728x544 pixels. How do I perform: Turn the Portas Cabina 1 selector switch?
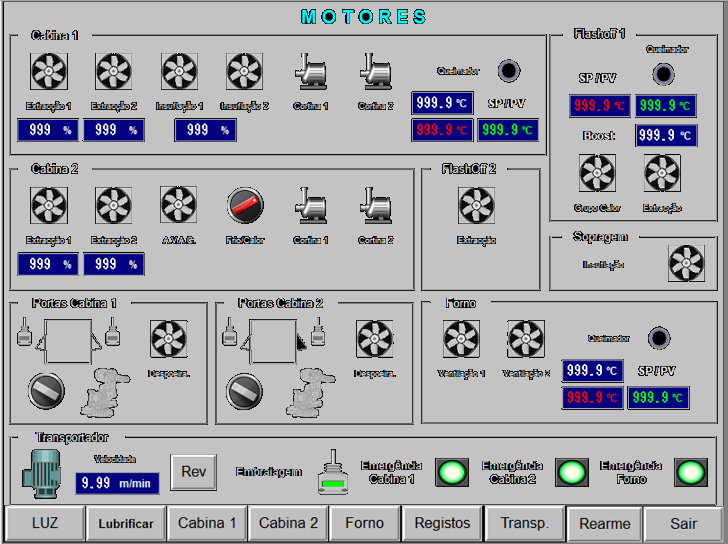(x=46, y=390)
